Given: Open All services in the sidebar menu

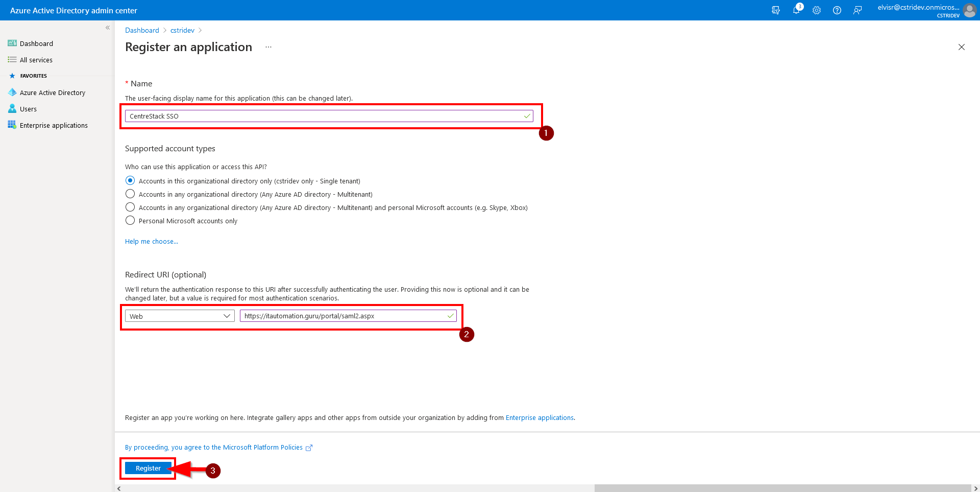Looking at the screenshot, I should coord(36,60).
